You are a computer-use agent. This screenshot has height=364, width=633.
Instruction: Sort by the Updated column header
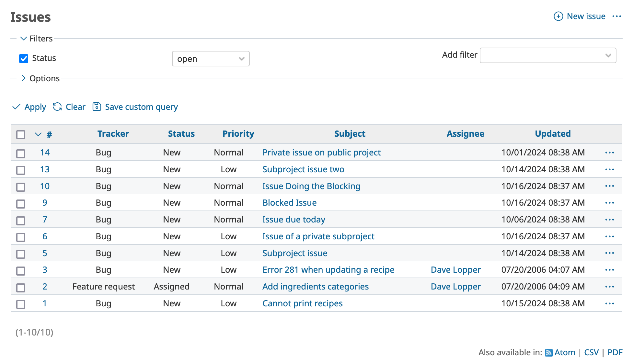click(x=553, y=133)
